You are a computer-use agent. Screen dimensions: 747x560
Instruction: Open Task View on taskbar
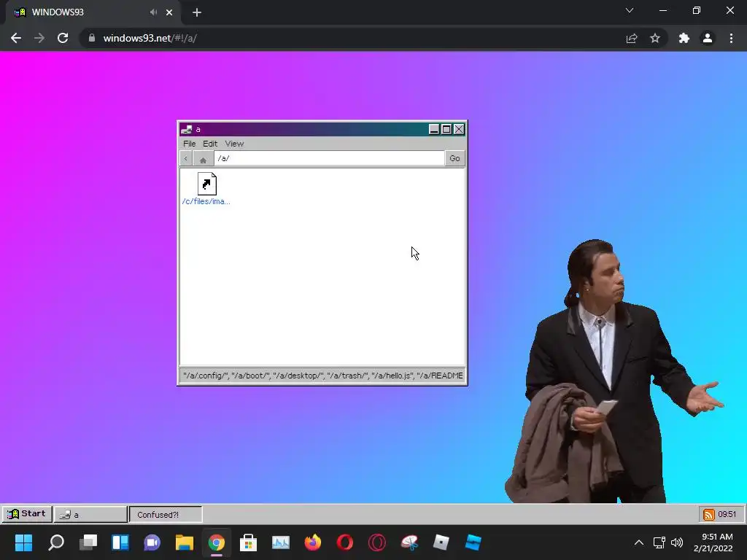coord(88,542)
